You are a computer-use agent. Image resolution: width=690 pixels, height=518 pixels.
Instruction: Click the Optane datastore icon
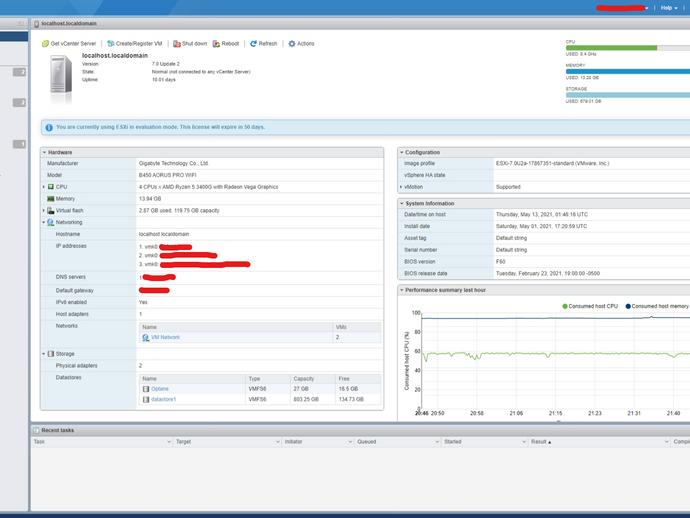pyautogui.click(x=146, y=389)
